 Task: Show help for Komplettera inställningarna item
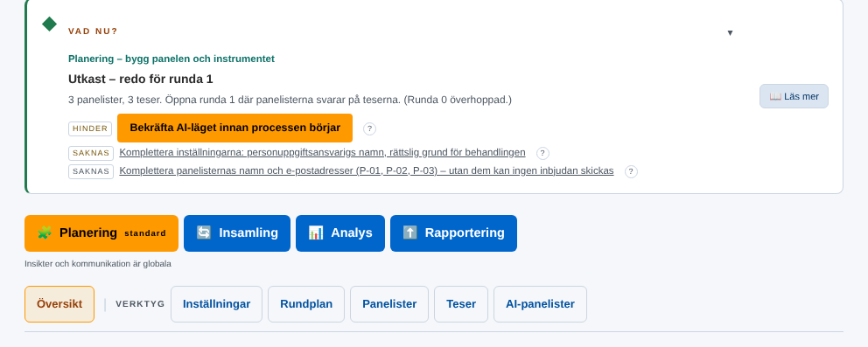pyautogui.click(x=543, y=153)
